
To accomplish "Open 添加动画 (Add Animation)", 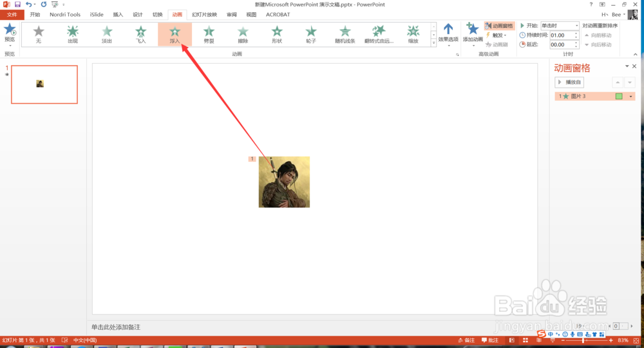I will coord(473,35).
